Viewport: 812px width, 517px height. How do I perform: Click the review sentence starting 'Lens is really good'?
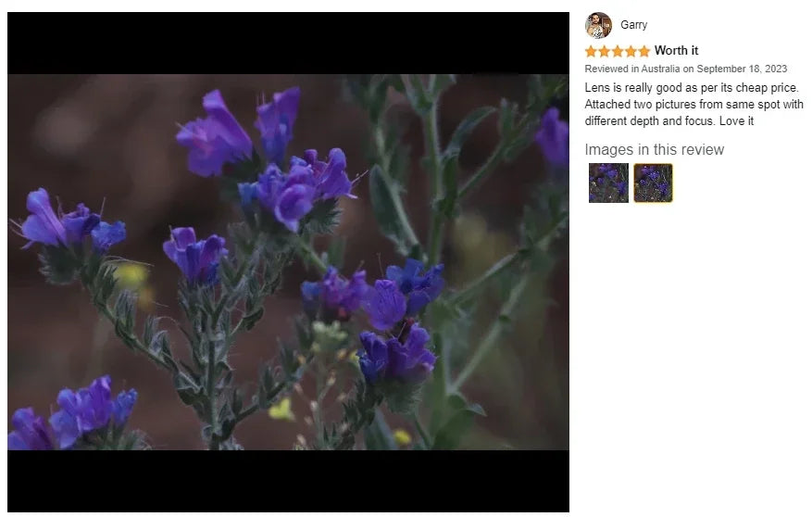click(692, 87)
